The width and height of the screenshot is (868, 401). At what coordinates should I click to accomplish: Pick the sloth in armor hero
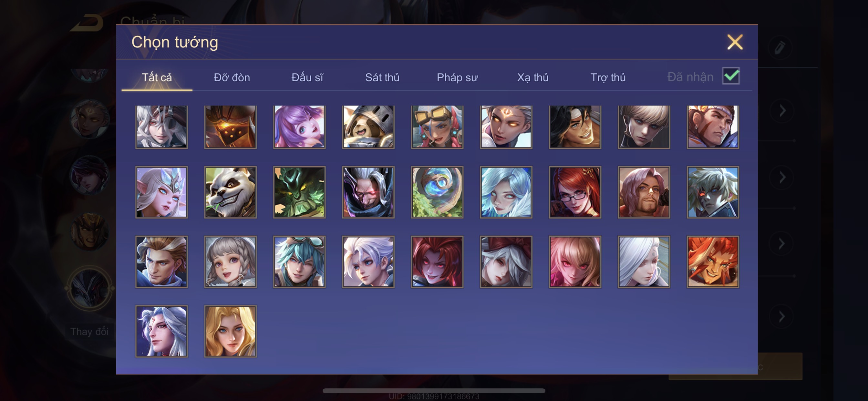[x=368, y=127]
